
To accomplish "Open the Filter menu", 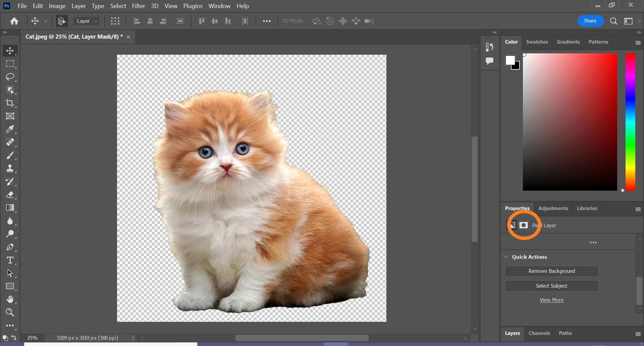I will click(138, 6).
